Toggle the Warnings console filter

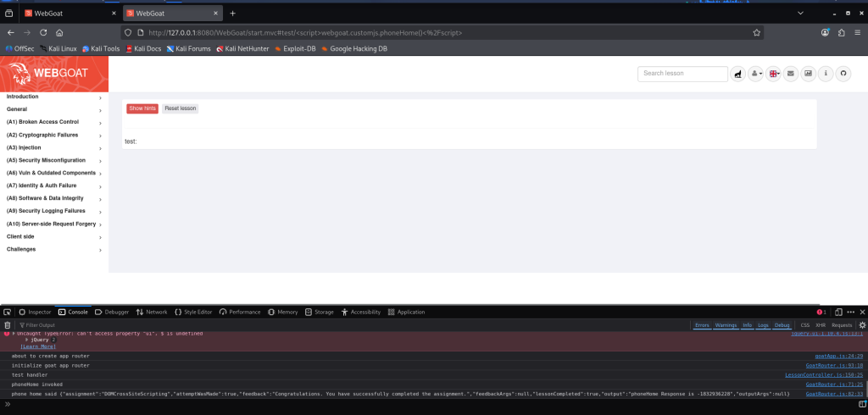tap(726, 325)
